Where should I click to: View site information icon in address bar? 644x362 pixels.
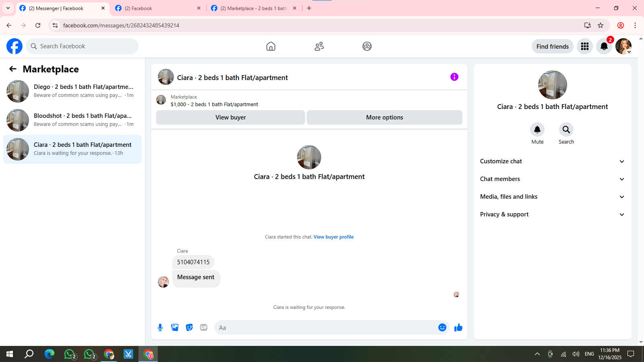pos(55,25)
